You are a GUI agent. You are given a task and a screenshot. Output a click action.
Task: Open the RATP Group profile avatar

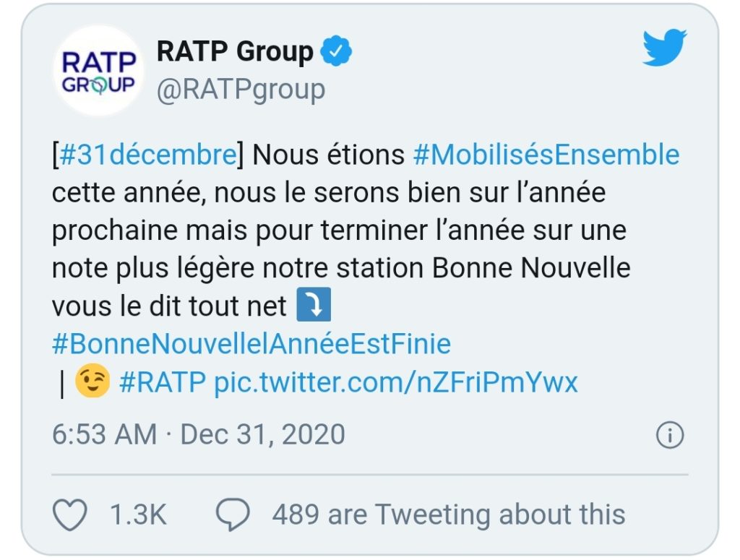coord(98,72)
